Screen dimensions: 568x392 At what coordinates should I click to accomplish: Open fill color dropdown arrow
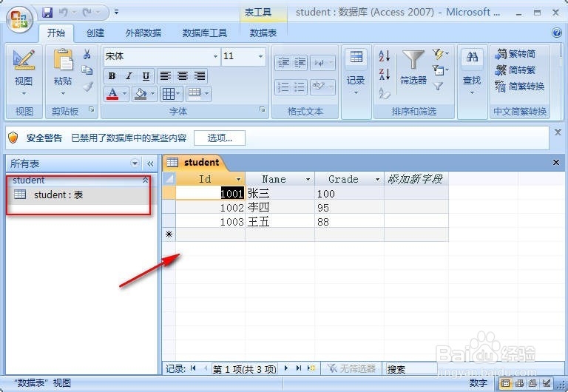coord(152,94)
